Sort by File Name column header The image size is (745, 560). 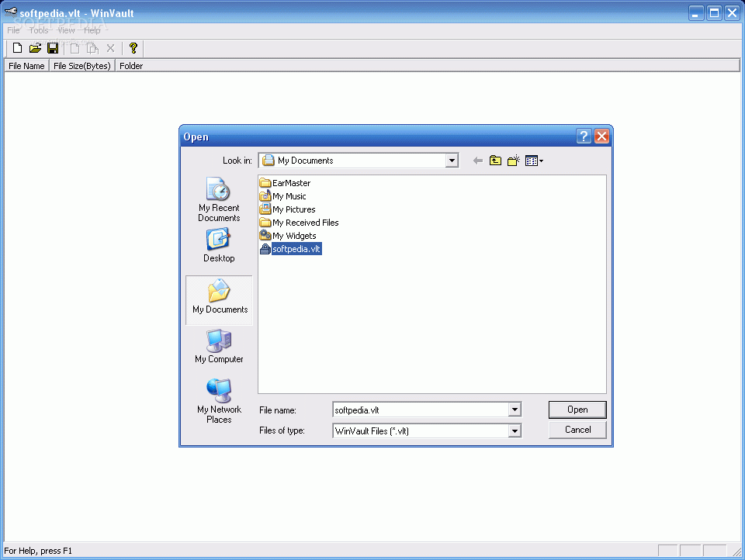(x=26, y=66)
